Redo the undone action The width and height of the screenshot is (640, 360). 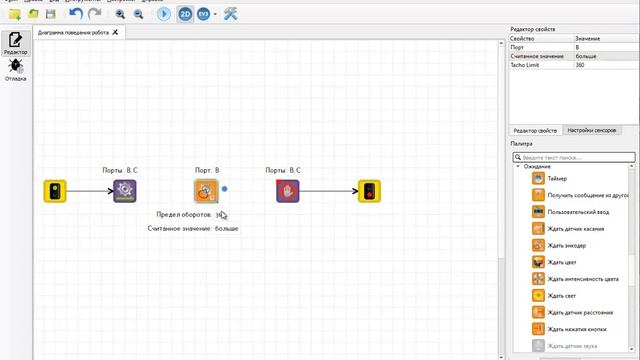coord(95,14)
